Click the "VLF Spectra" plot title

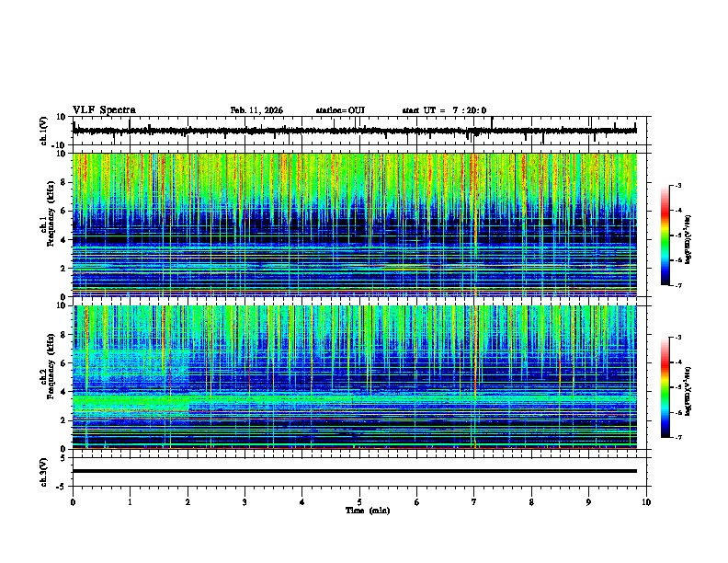click(x=104, y=110)
